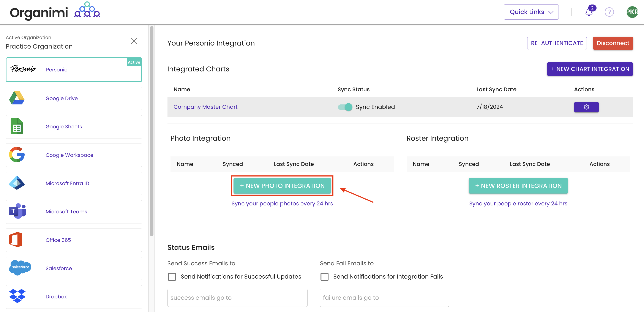This screenshot has height=312, width=644.
Task: Click the RE-AUTHENTICATE button
Action: click(x=557, y=43)
